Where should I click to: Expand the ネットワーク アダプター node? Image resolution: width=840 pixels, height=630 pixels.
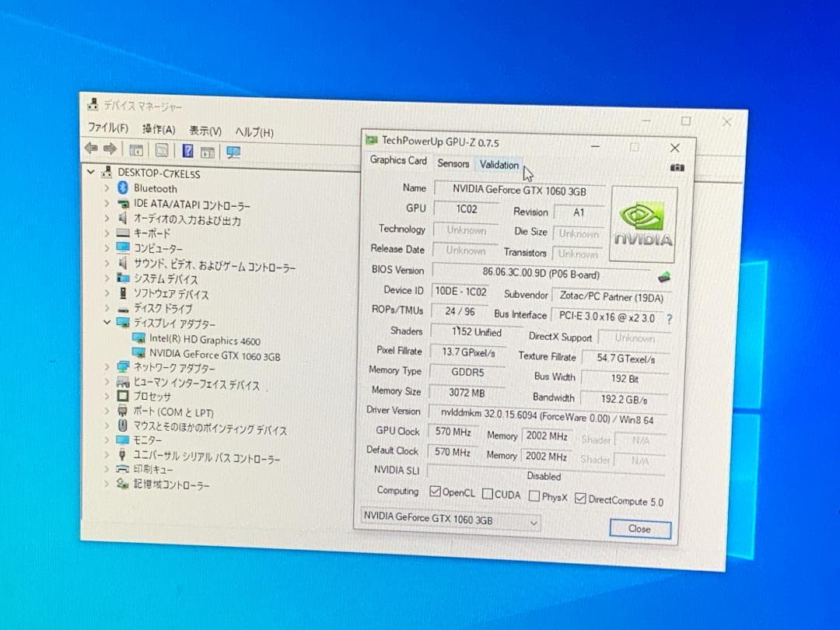coord(107,366)
